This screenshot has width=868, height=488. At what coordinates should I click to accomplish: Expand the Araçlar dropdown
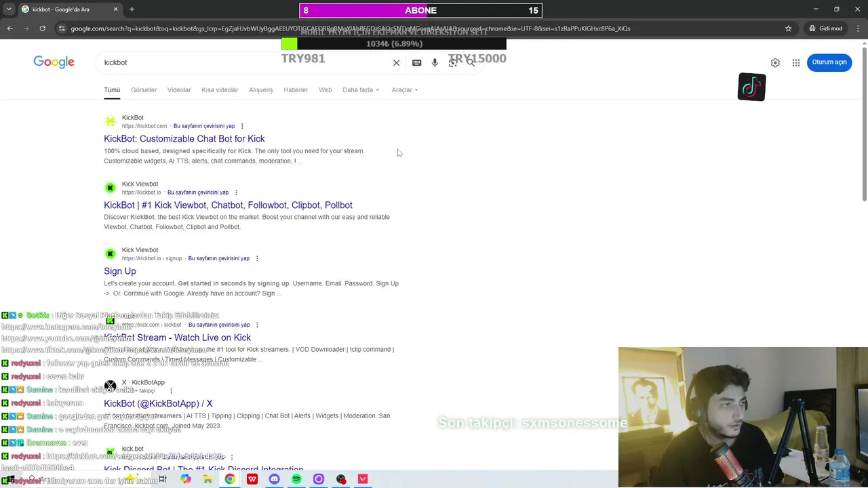[x=405, y=90]
